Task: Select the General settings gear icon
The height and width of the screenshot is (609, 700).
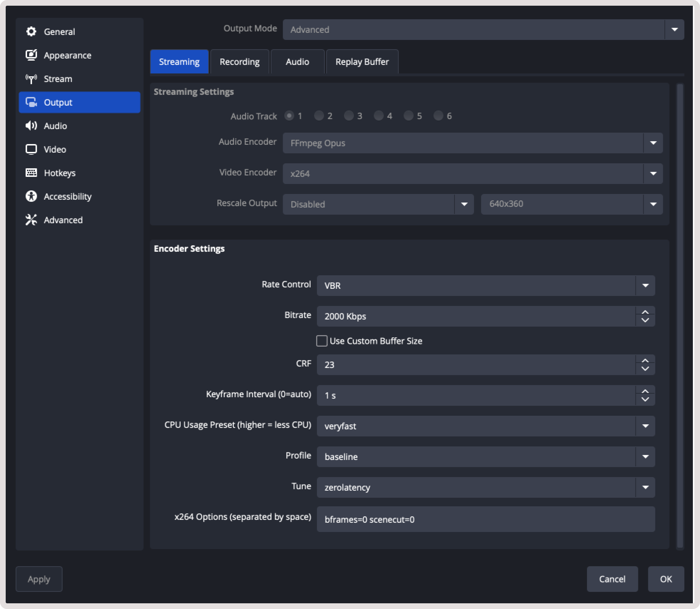Action: point(31,31)
